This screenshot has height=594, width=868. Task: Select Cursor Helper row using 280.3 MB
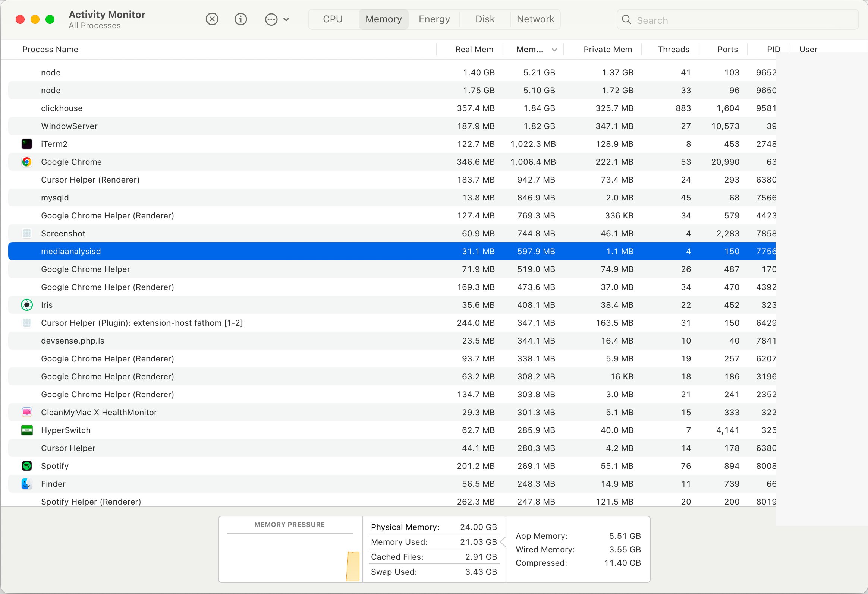392,448
